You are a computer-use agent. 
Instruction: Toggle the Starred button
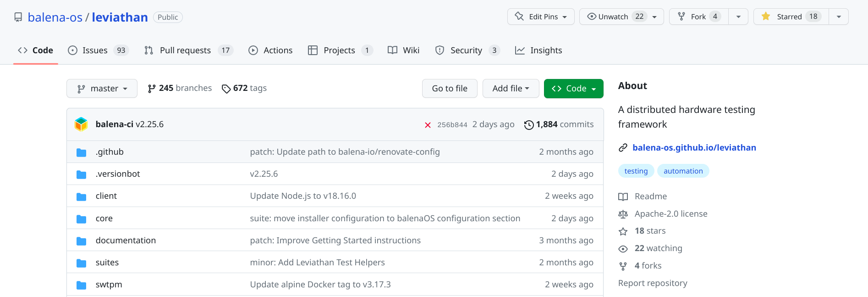(791, 17)
